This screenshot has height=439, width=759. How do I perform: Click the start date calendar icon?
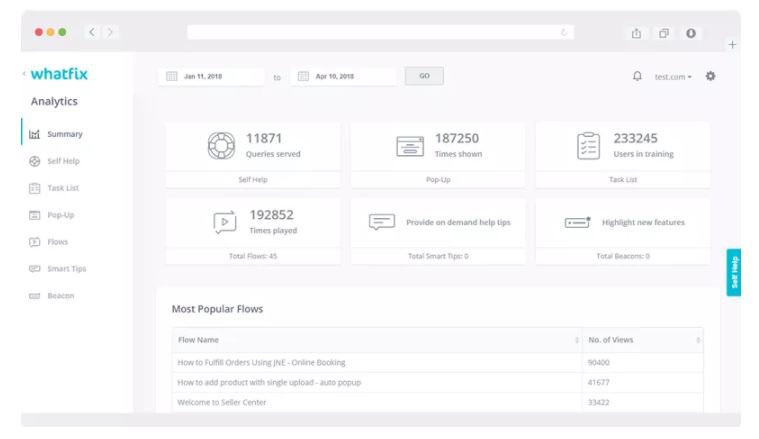171,76
